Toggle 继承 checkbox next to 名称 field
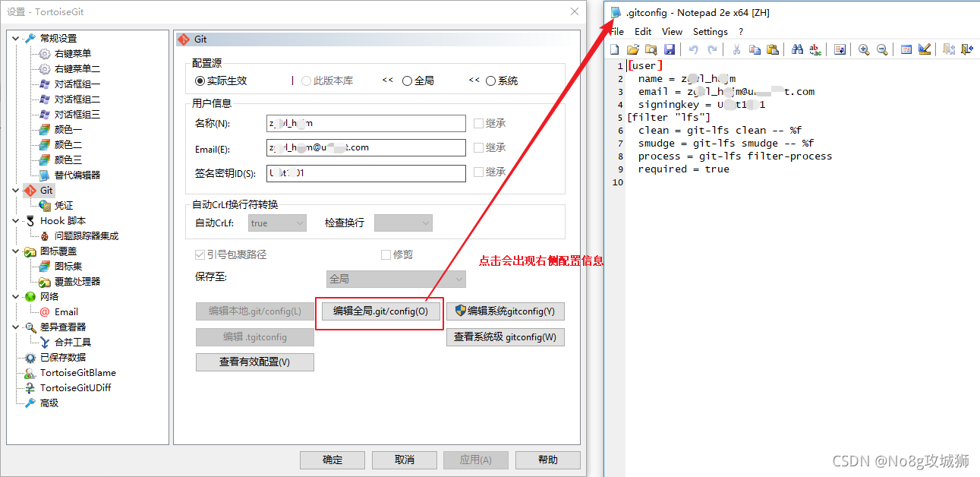This screenshot has width=980, height=477. click(478, 123)
